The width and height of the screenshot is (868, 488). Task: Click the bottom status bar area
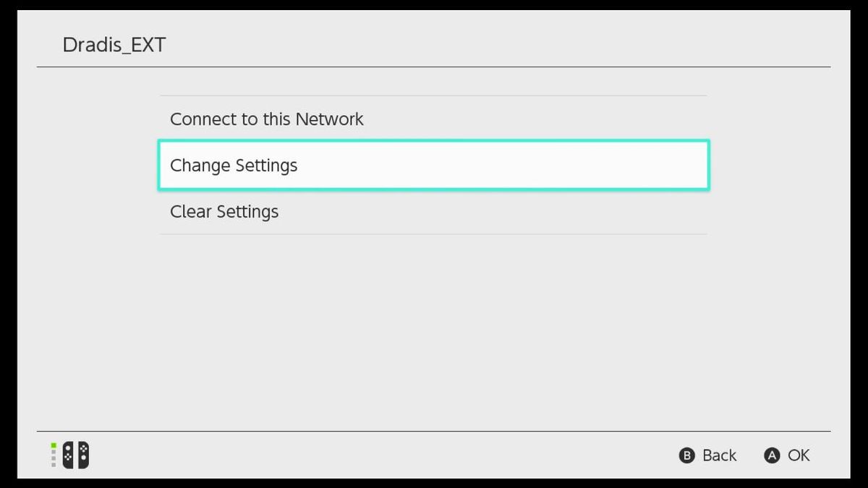point(434,455)
